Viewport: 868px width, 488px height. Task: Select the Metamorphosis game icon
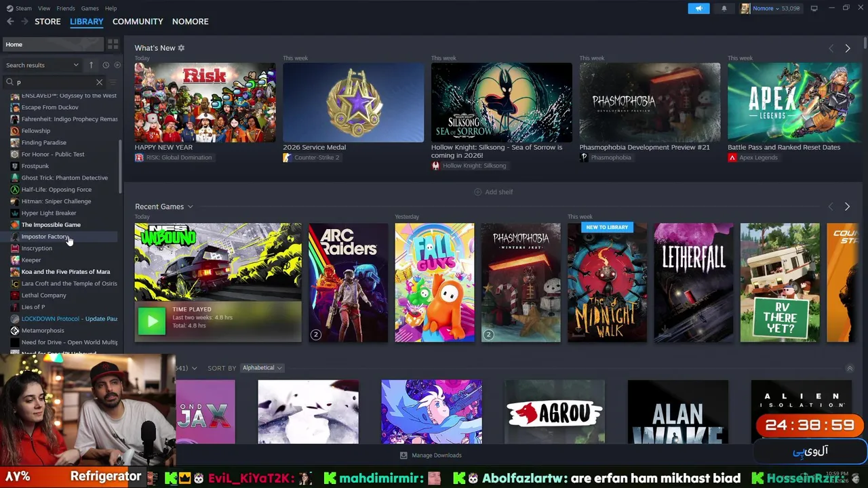tap(15, 331)
